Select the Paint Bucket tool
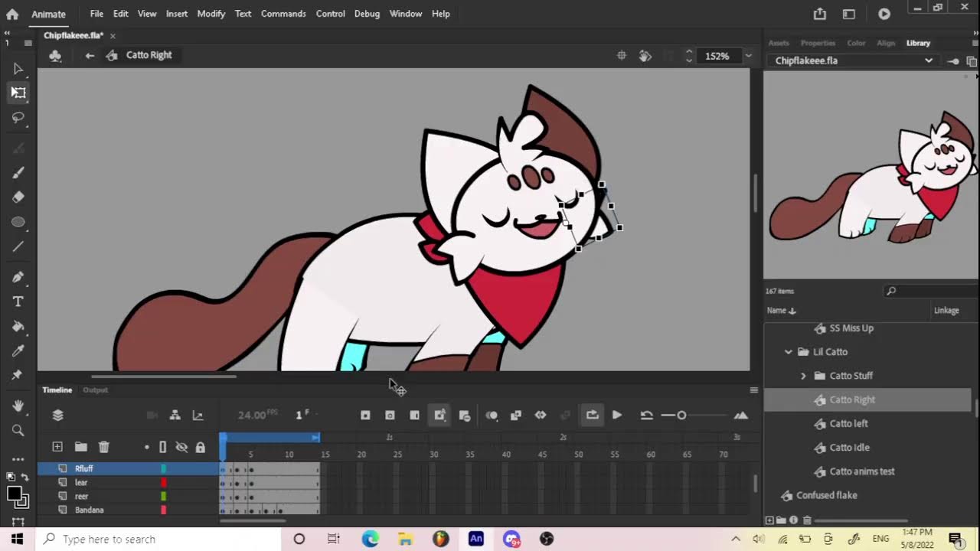 click(x=18, y=326)
